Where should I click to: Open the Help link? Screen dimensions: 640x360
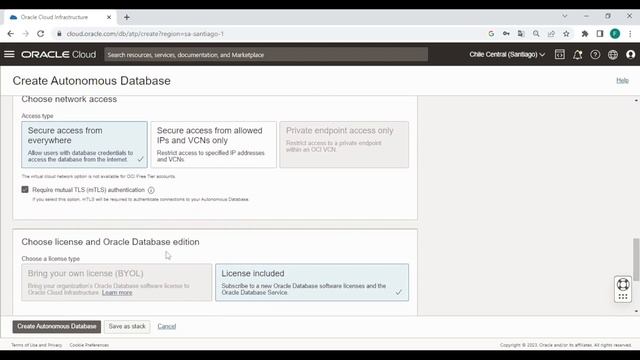pyautogui.click(x=622, y=80)
